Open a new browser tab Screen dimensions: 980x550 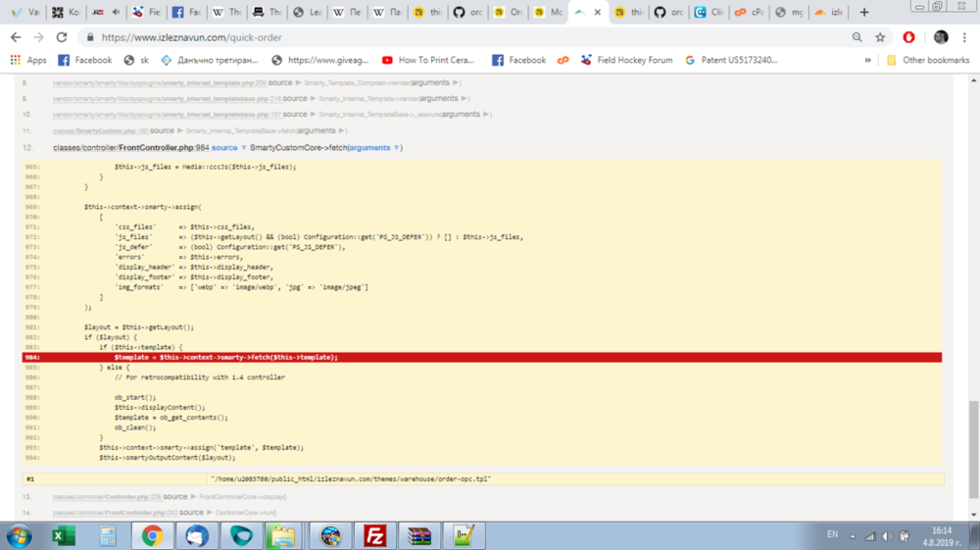pyautogui.click(x=863, y=13)
